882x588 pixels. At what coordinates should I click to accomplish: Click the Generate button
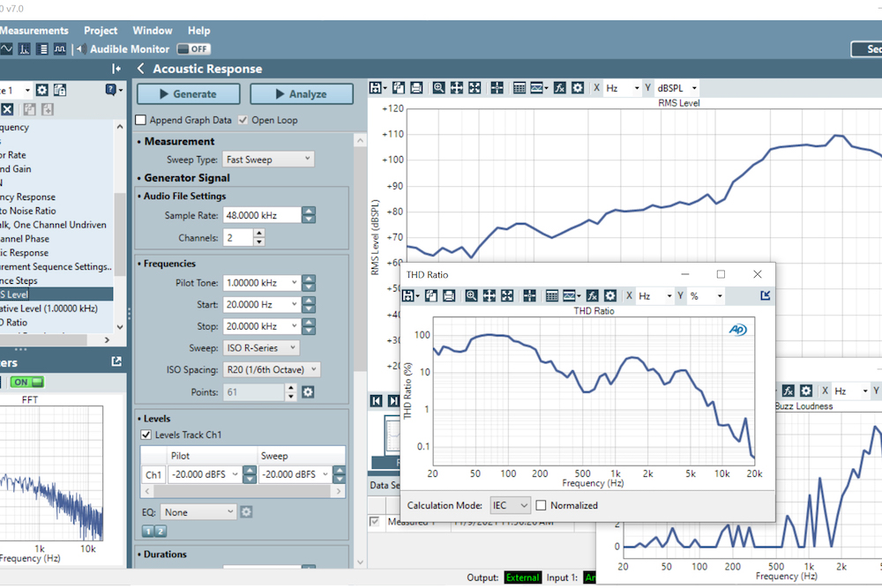pos(188,93)
